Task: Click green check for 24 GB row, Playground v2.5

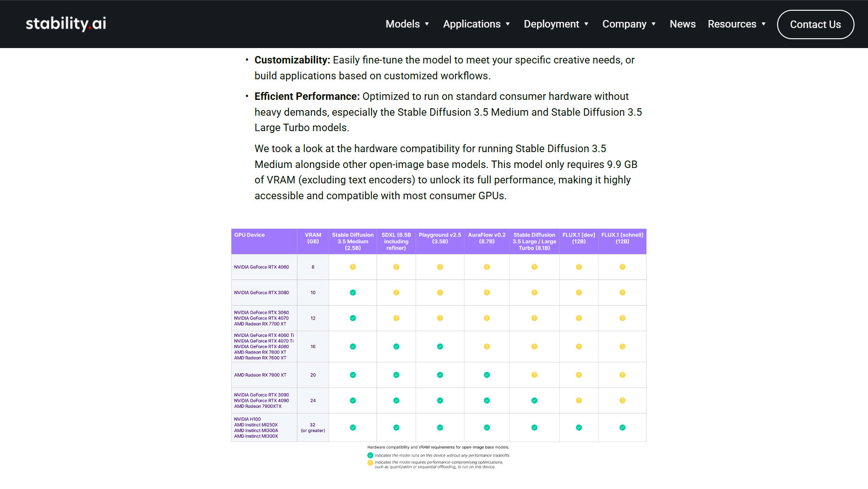Action: (440, 400)
